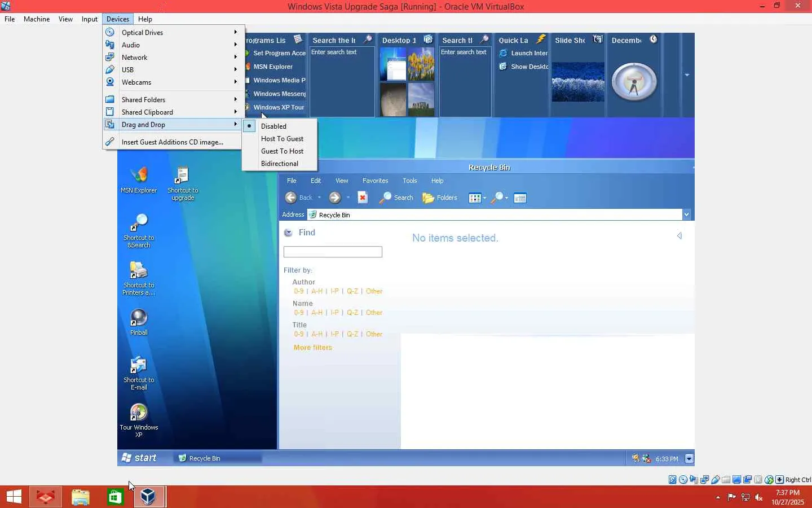Click the details pane icon in toolbar
This screenshot has height=508, width=812.
click(520, 198)
